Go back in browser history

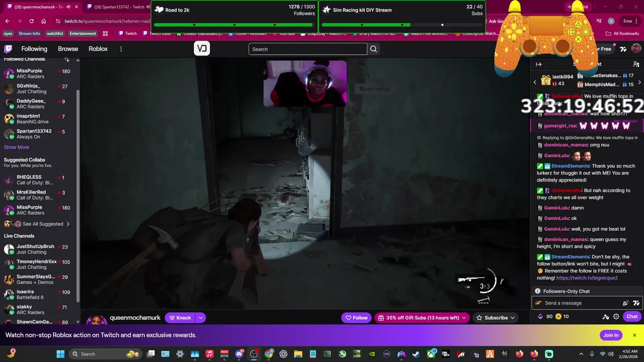click(8, 21)
